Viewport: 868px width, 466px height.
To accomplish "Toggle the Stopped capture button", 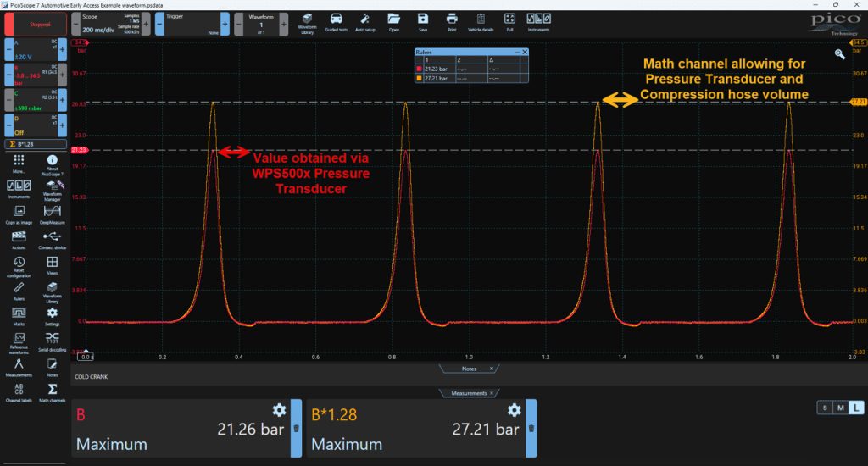I will tap(36, 25).
